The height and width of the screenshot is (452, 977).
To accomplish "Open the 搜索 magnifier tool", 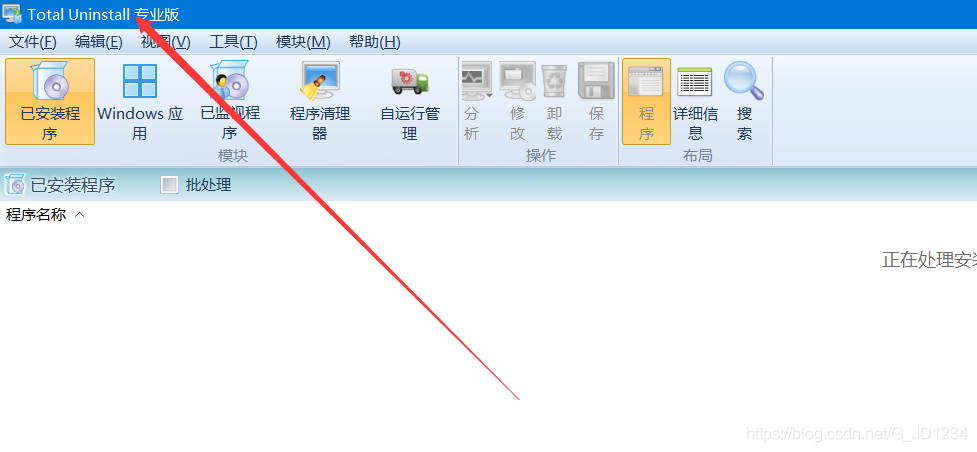I will click(744, 102).
